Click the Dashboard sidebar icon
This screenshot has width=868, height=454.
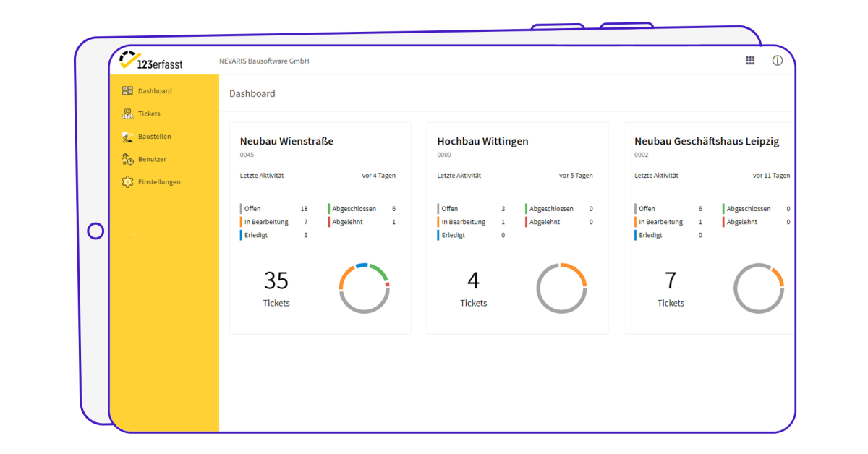[127, 91]
